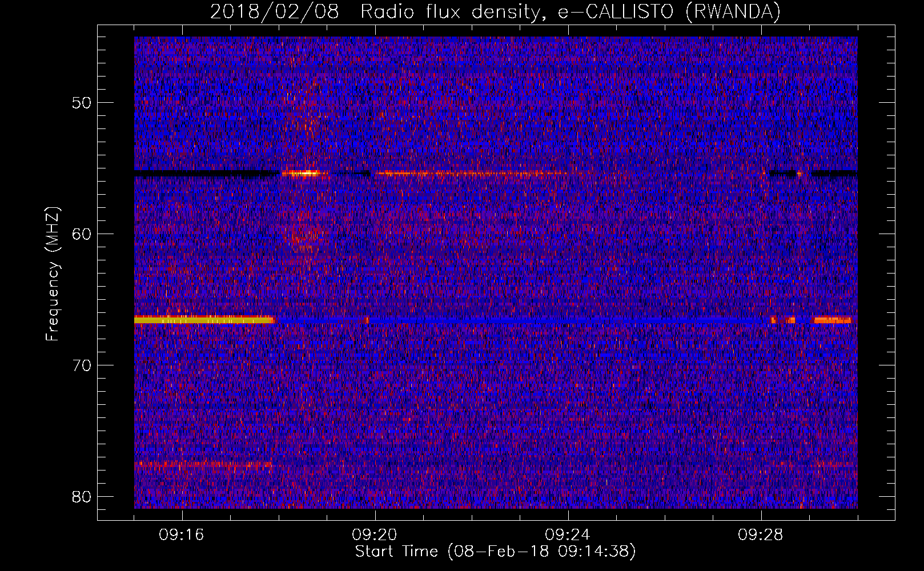Click the 09:28 time tick label
The height and width of the screenshot is (571, 924).
click(761, 535)
